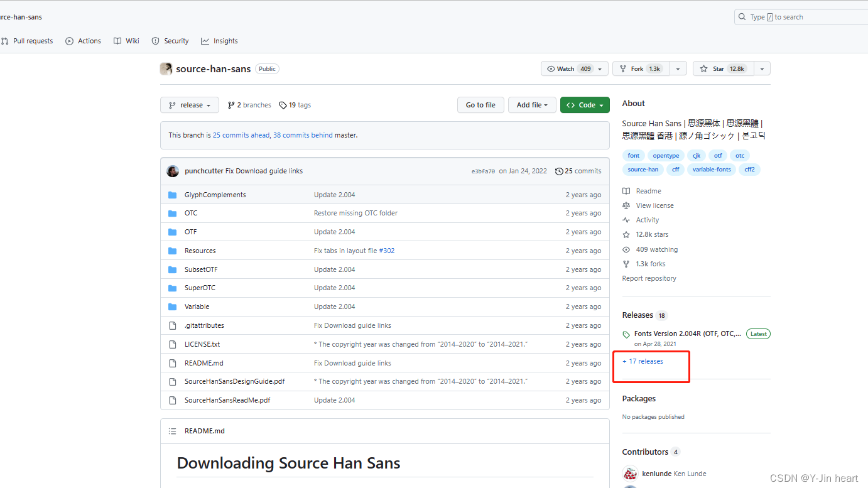Viewport: 868px width, 488px height.
Task: Click the tag icon beside 19 tags
Action: pos(283,106)
